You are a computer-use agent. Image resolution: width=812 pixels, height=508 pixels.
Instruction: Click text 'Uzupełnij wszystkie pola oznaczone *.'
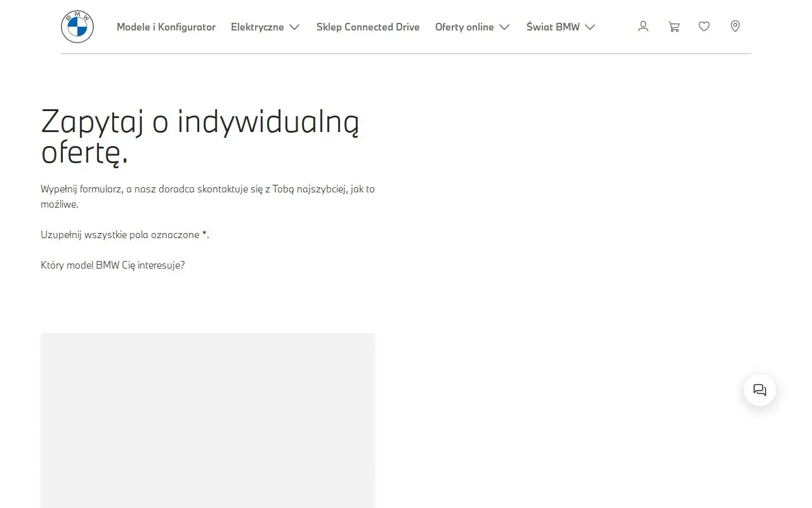coord(125,234)
